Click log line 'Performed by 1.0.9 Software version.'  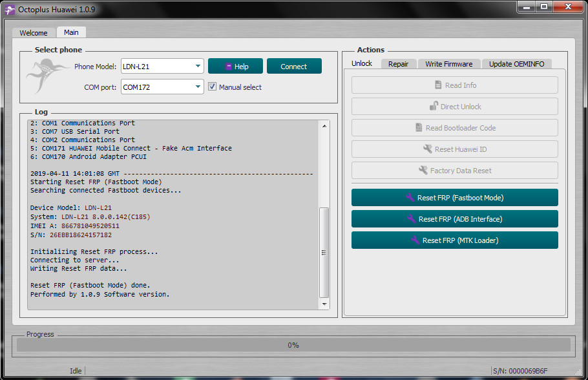100,294
